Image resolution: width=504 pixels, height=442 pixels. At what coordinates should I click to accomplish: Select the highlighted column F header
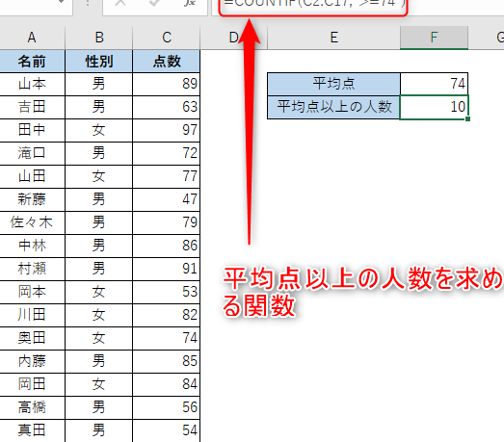coord(434,38)
